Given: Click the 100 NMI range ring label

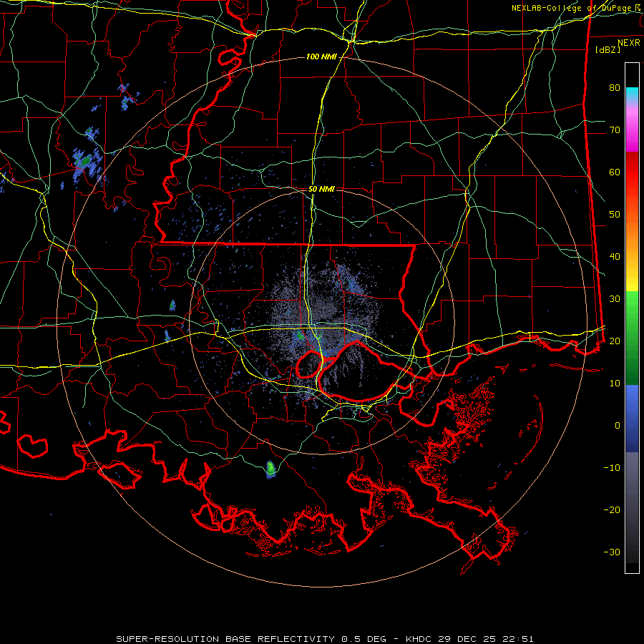Looking at the screenshot, I should pyautogui.click(x=321, y=57).
